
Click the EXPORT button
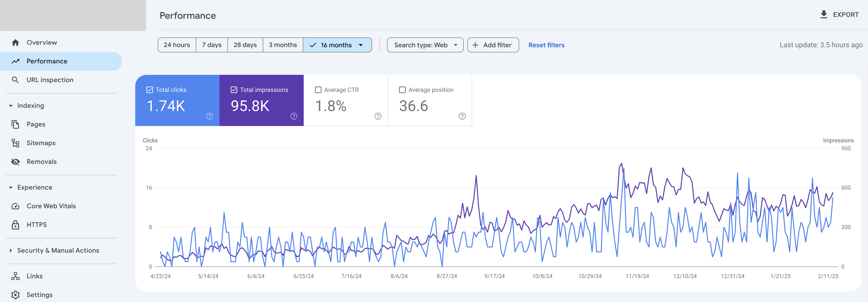tap(839, 15)
